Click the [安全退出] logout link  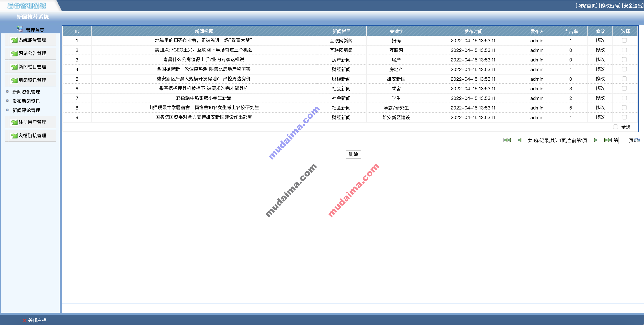[x=632, y=6]
